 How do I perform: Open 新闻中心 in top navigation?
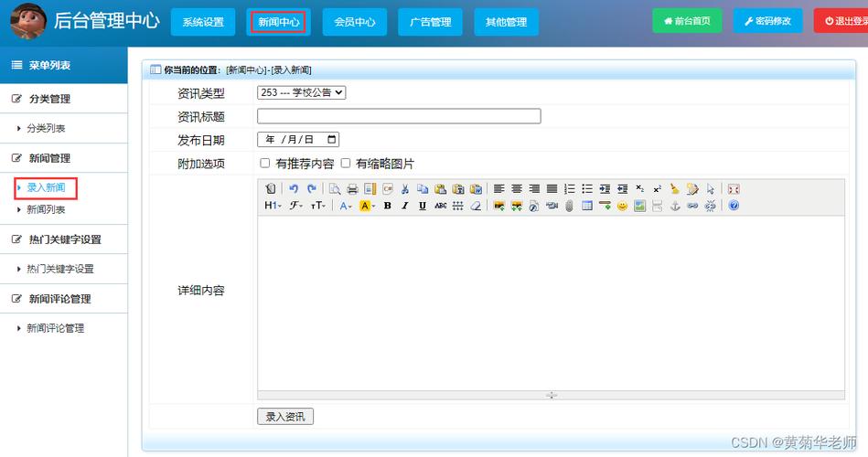(278, 22)
